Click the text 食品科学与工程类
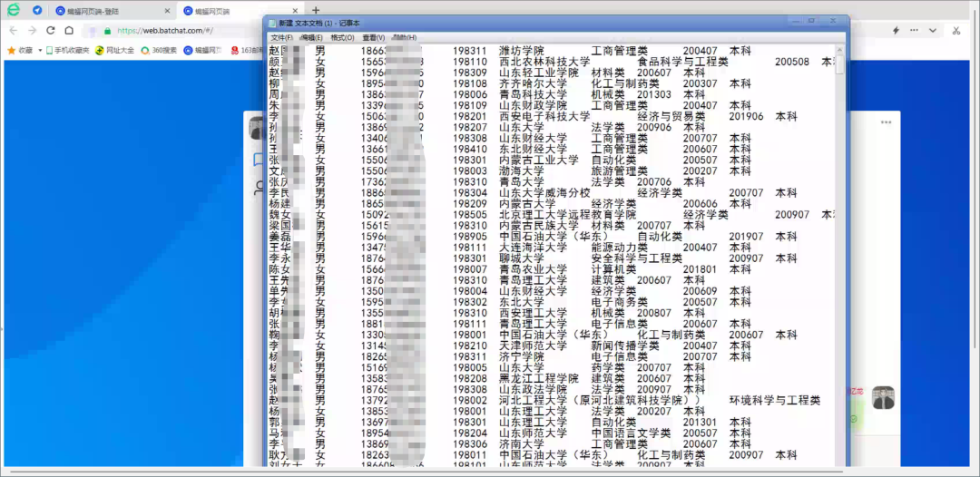This screenshot has height=477, width=980. pyautogui.click(x=682, y=62)
